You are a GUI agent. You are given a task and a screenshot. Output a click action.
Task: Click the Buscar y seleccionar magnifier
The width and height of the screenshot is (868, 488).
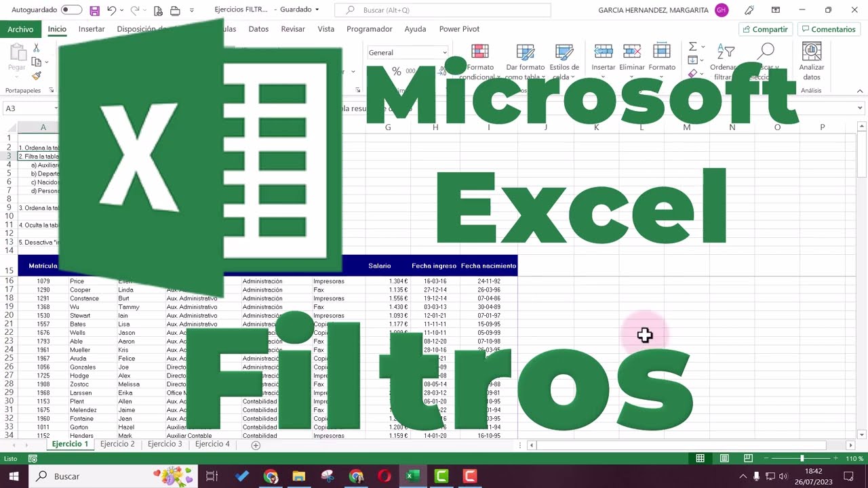767,52
